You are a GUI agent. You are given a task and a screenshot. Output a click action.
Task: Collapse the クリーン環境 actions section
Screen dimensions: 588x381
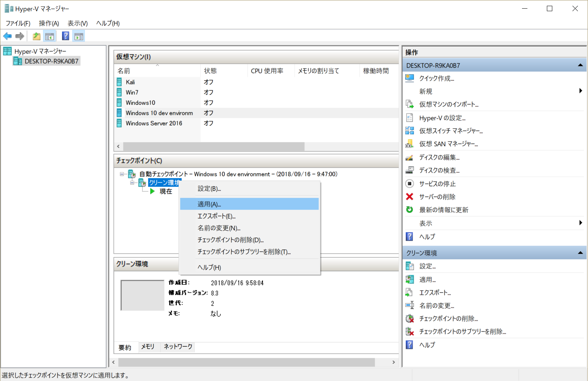pos(580,253)
